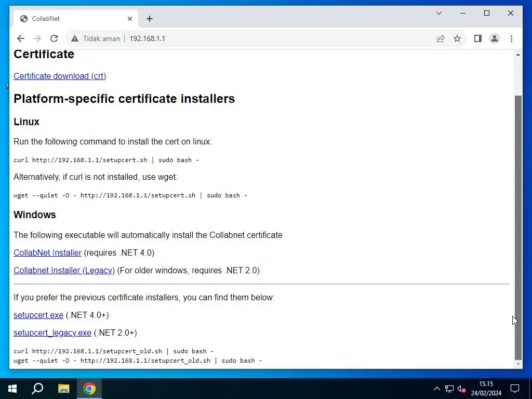This screenshot has height=399, width=532.
Task: Bookmark this page with the star icon
Action: (457, 38)
